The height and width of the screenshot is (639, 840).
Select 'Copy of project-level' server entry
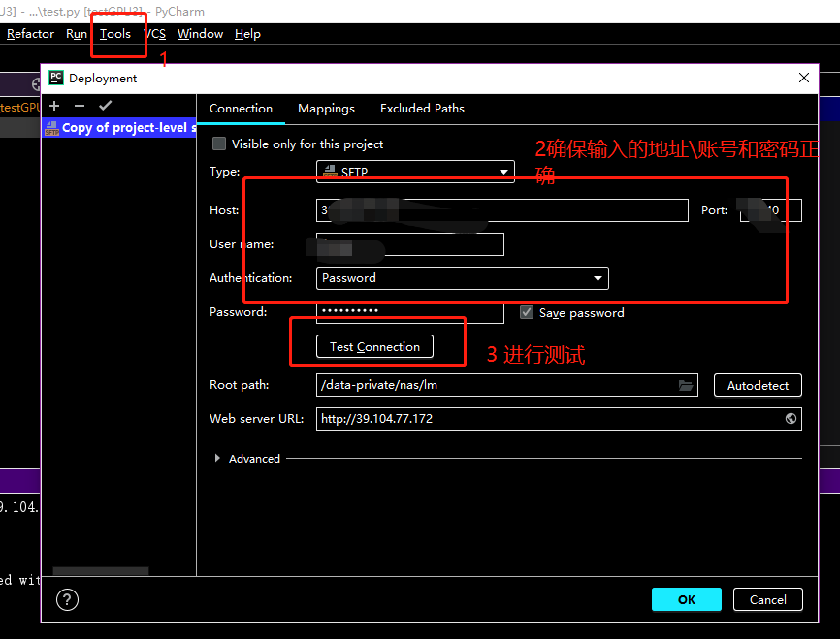pos(119,127)
